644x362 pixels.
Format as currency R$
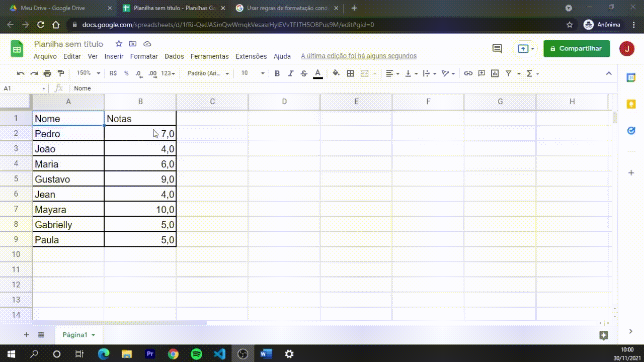tap(113, 73)
